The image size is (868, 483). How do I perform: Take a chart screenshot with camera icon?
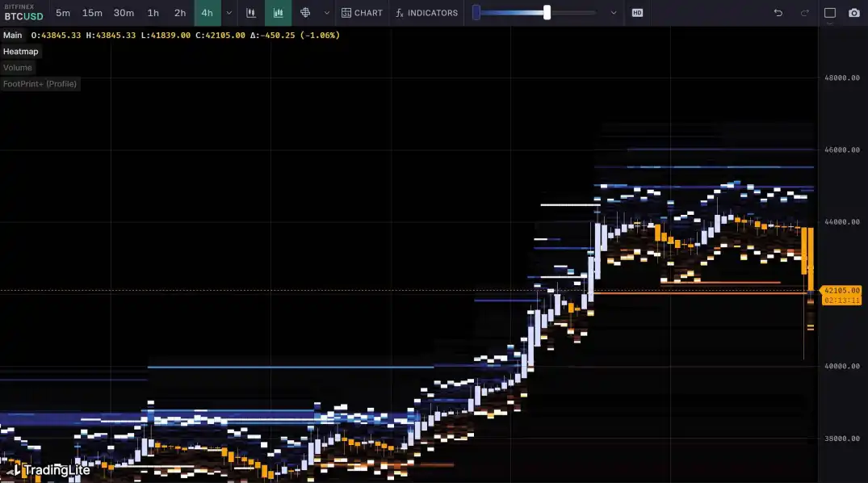853,13
